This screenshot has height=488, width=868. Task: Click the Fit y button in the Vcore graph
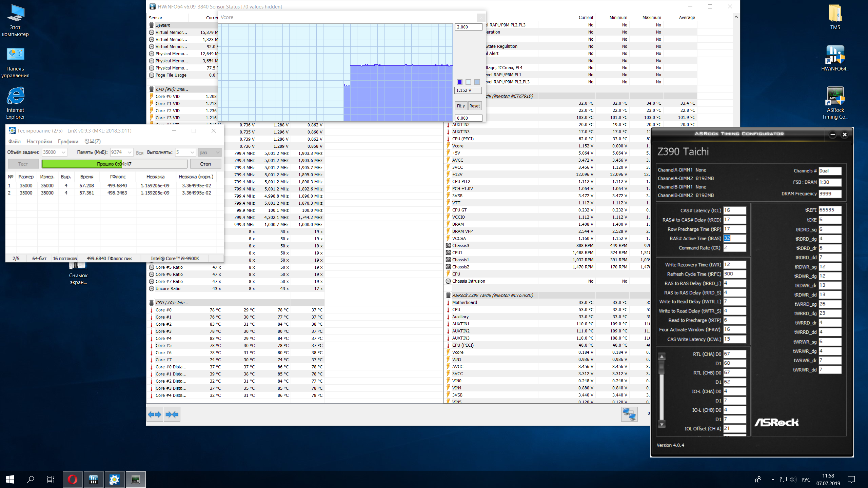(460, 106)
